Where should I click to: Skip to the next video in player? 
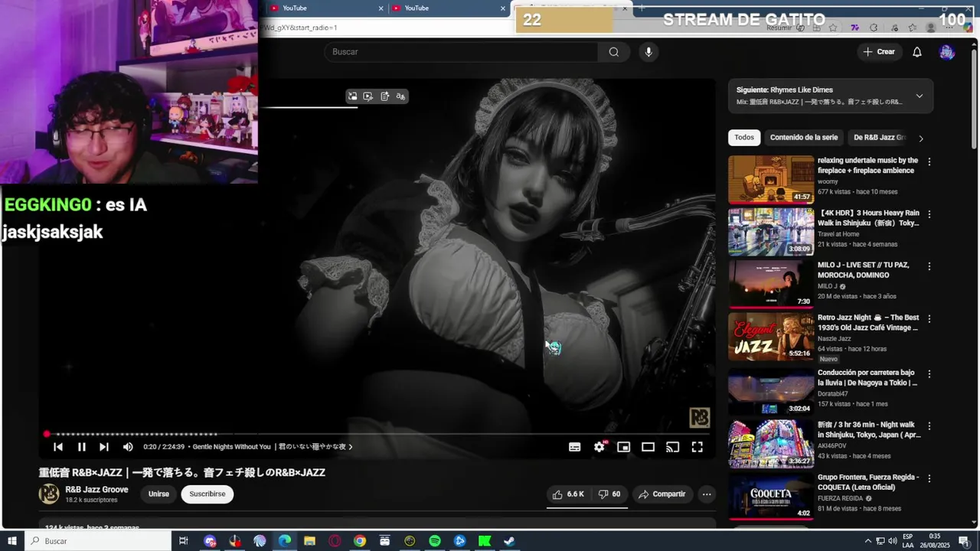click(x=104, y=447)
